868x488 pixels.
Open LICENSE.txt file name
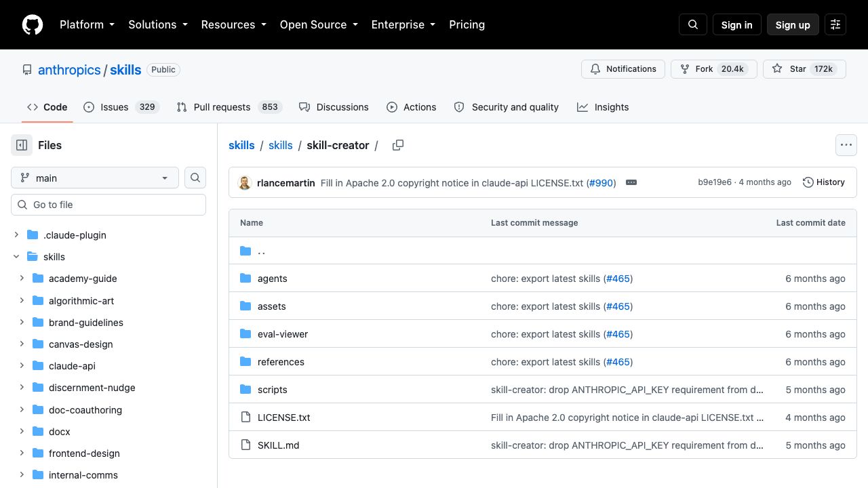[x=284, y=418]
